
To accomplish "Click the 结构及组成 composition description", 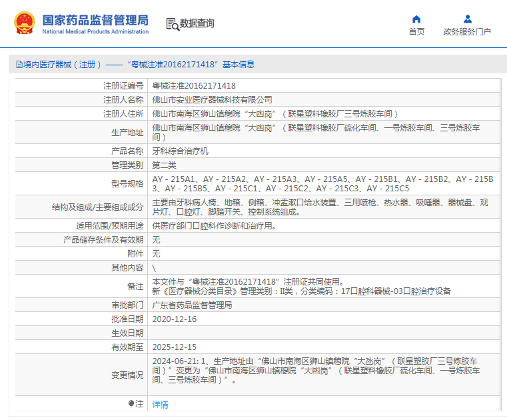I will 320,207.
